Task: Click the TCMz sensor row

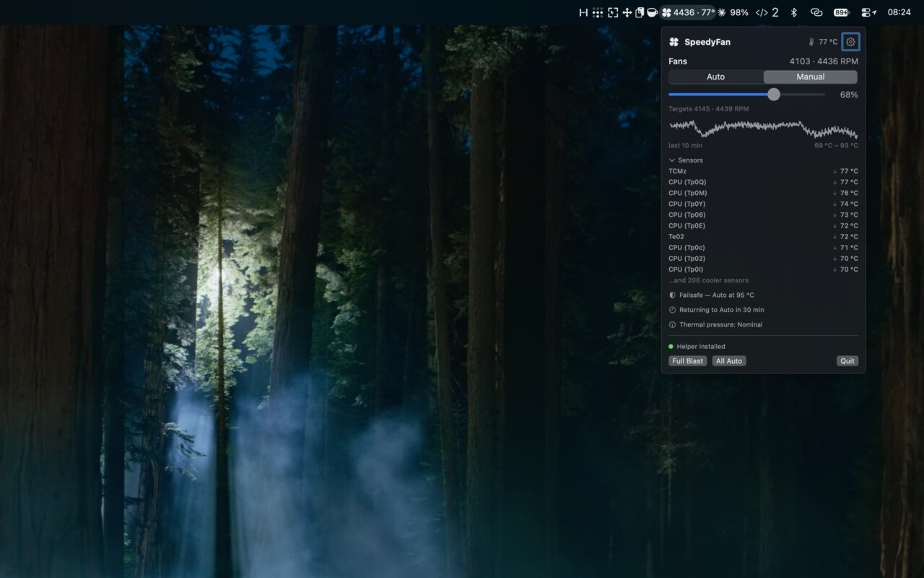Action: tap(764, 171)
